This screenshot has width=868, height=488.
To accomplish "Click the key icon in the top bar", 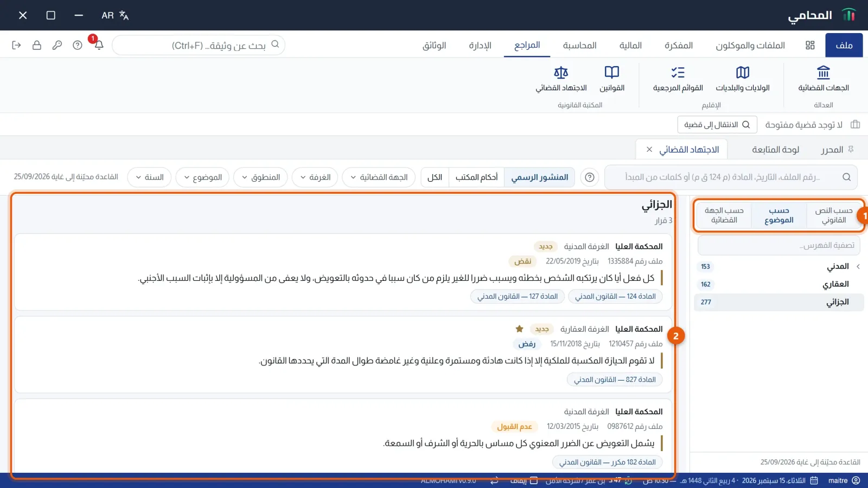I will tap(57, 45).
